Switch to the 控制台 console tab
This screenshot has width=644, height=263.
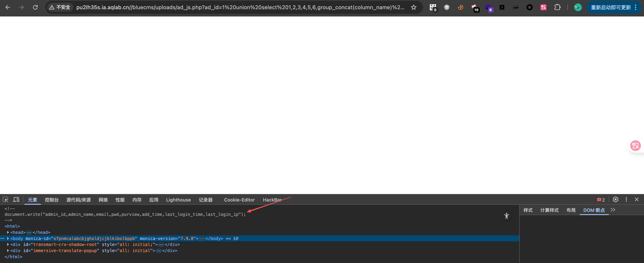click(51, 200)
